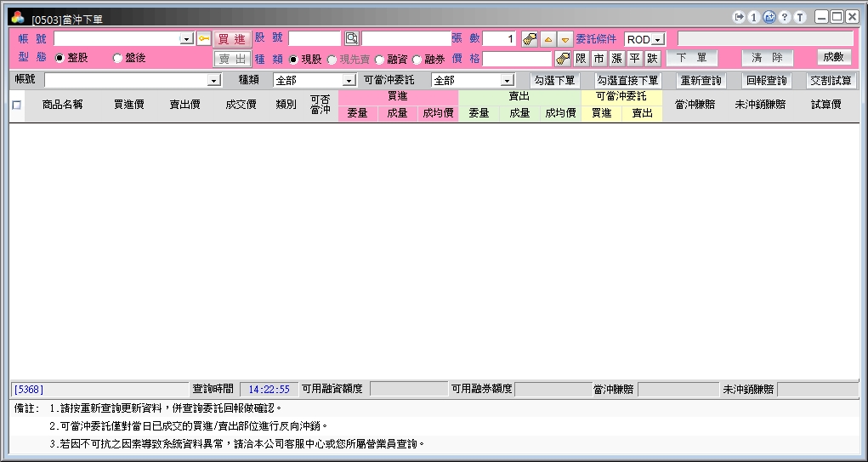Decrease quantity with the down triangle button
This screenshot has height=462, width=868.
click(564, 40)
